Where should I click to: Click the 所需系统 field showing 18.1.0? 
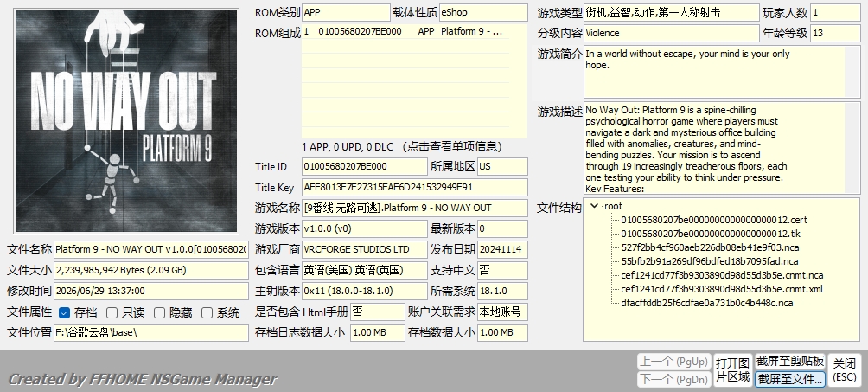502,291
